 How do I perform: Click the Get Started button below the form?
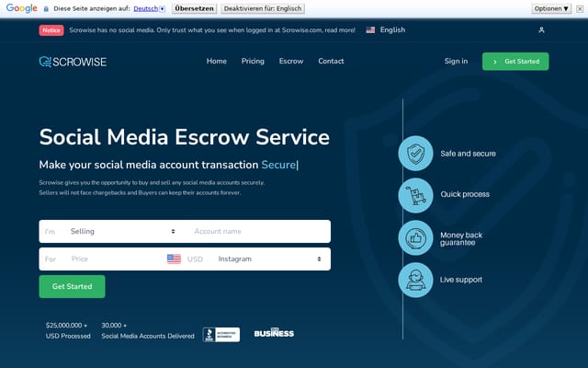coord(72,286)
